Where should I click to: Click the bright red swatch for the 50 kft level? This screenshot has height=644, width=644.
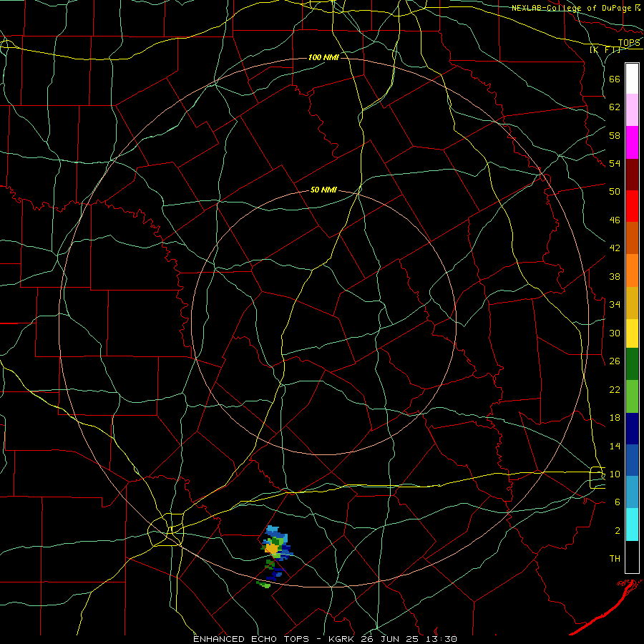pos(632,206)
